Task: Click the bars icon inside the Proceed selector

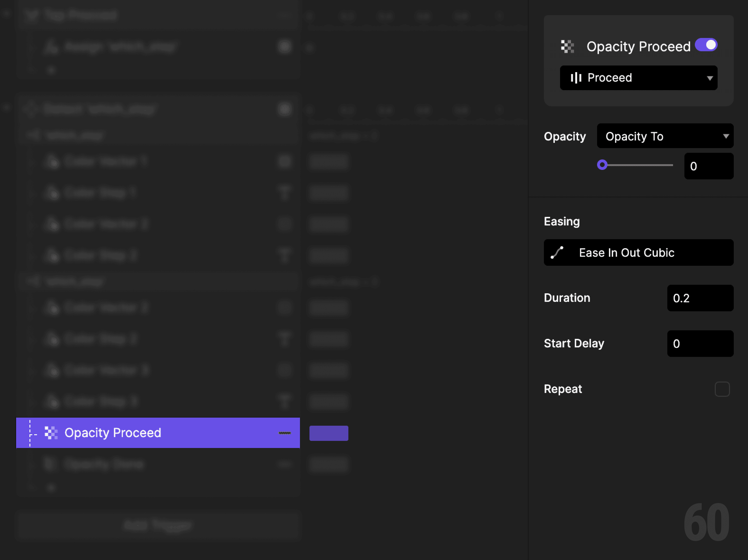Action: click(577, 78)
